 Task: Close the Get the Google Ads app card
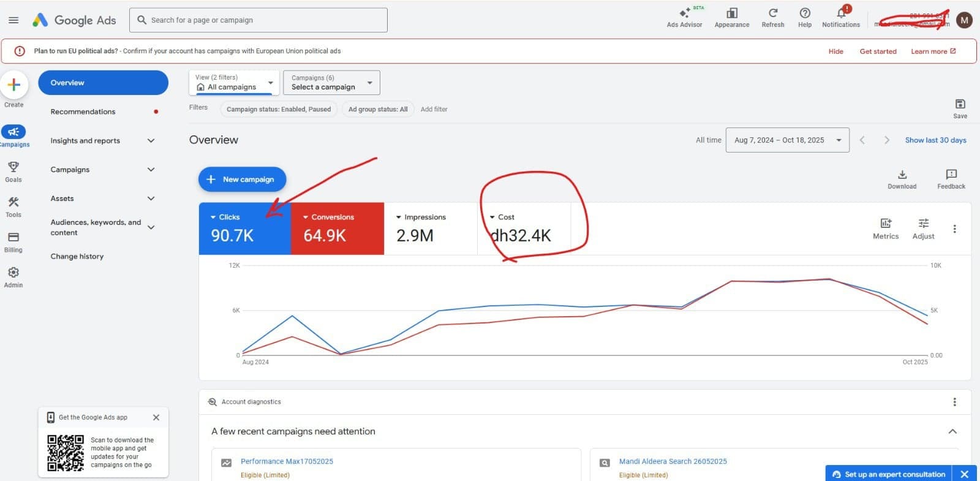point(156,417)
